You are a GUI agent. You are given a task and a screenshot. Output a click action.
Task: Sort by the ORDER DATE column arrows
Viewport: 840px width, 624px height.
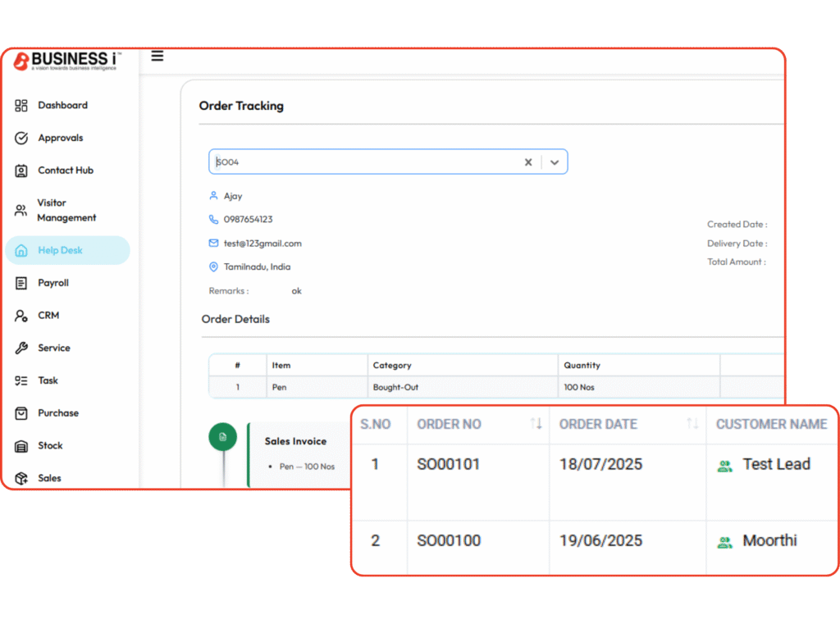(692, 424)
